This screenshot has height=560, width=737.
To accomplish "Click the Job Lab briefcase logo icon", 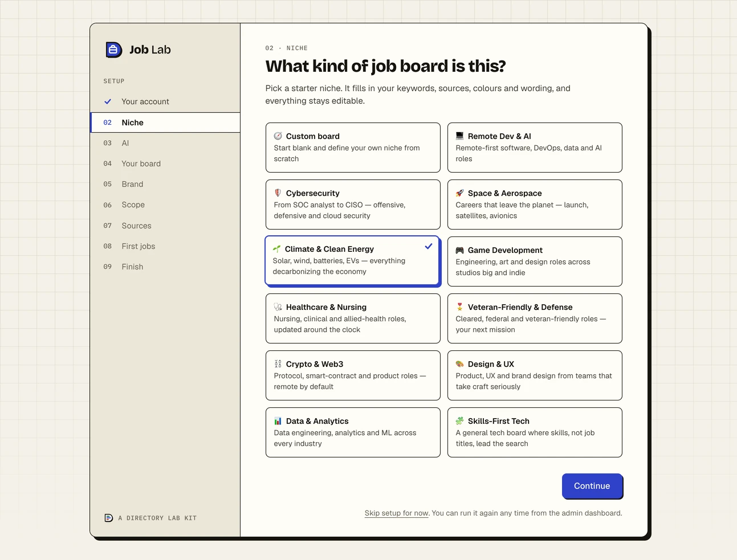I will click(x=113, y=50).
